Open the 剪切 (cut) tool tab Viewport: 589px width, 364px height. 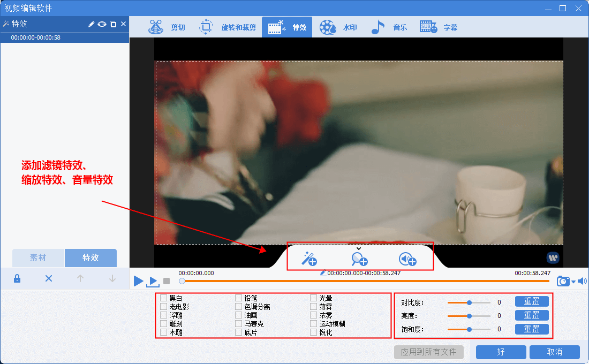tap(167, 27)
